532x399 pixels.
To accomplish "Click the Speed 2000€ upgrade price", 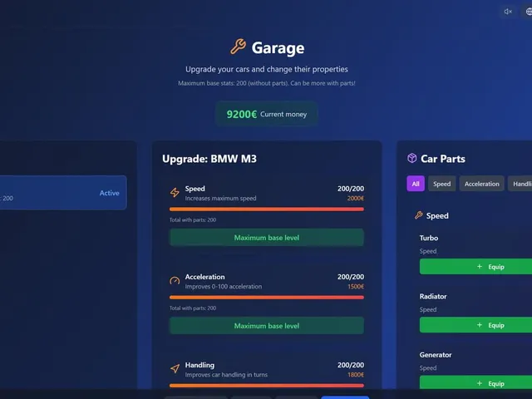I will pos(355,198).
